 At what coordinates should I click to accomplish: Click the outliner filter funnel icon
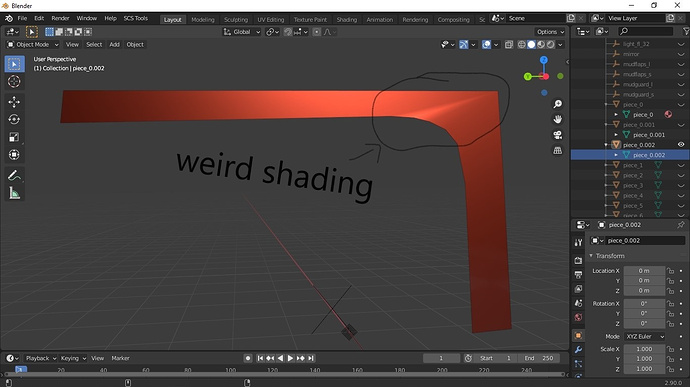(x=686, y=31)
